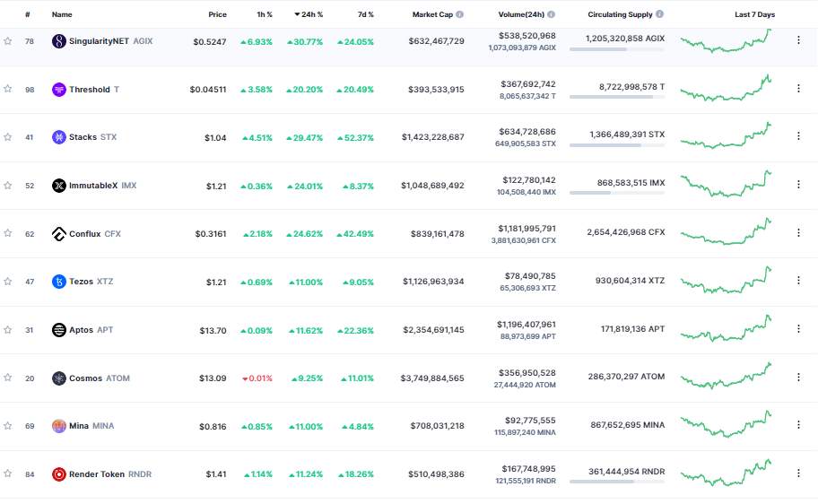Open ImmutableX IMX details link
This screenshot has width=818, height=504.
coord(103,186)
